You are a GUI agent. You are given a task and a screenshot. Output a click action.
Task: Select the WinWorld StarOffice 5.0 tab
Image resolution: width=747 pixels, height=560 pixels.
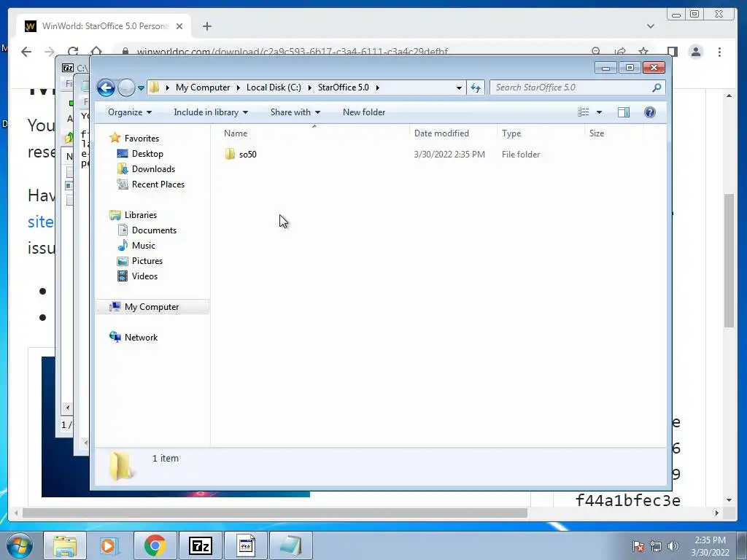click(x=104, y=26)
